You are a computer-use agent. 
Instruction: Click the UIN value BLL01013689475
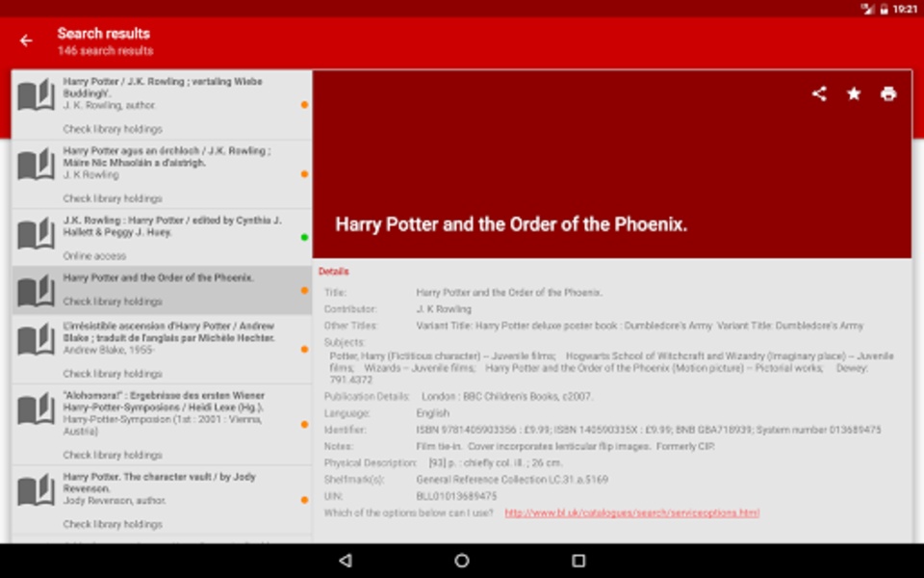[x=456, y=497]
